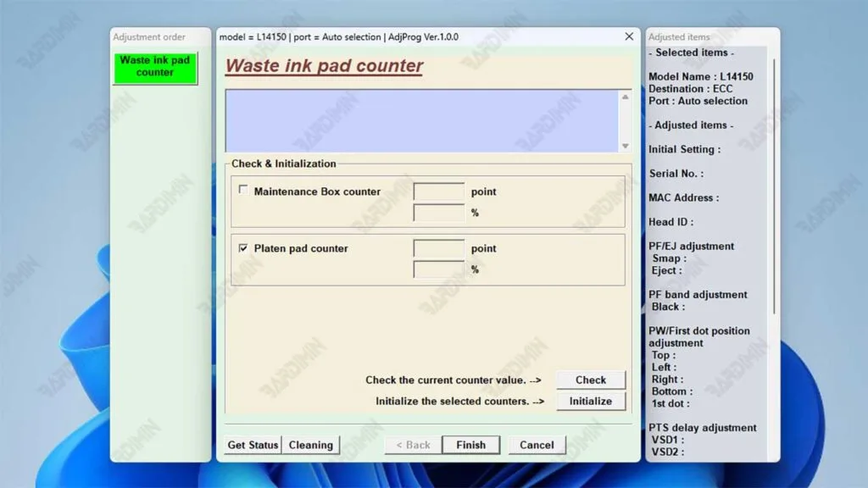Click the 'Destination : ECC' line
Image resolution: width=868 pixels, height=488 pixels.
coord(690,89)
